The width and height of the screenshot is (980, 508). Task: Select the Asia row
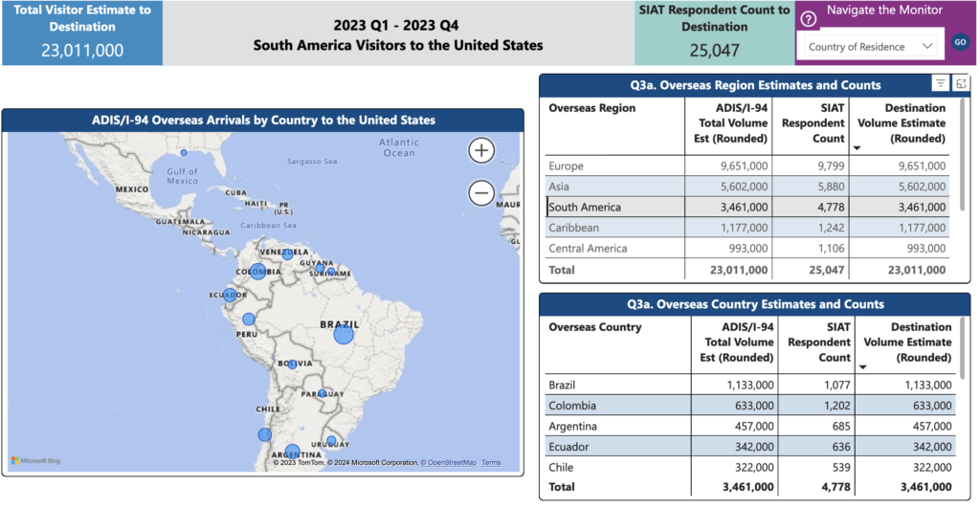coord(747,187)
